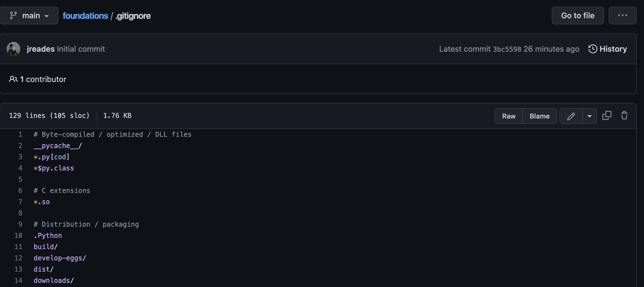The width and height of the screenshot is (644, 287).
Task: Open commit hash 3bc5598
Action: pos(507,49)
